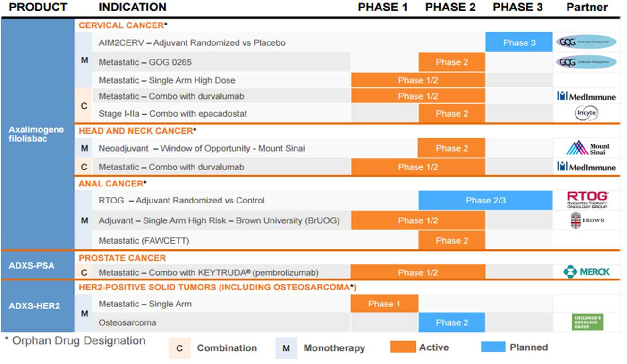Click the Children's Oncology Group logo

(x=587, y=323)
